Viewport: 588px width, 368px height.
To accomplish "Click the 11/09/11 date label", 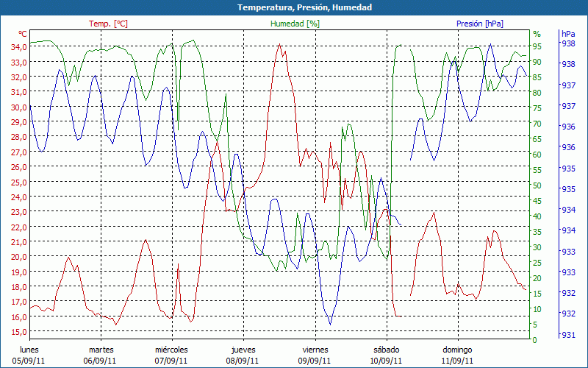I will [457, 361].
